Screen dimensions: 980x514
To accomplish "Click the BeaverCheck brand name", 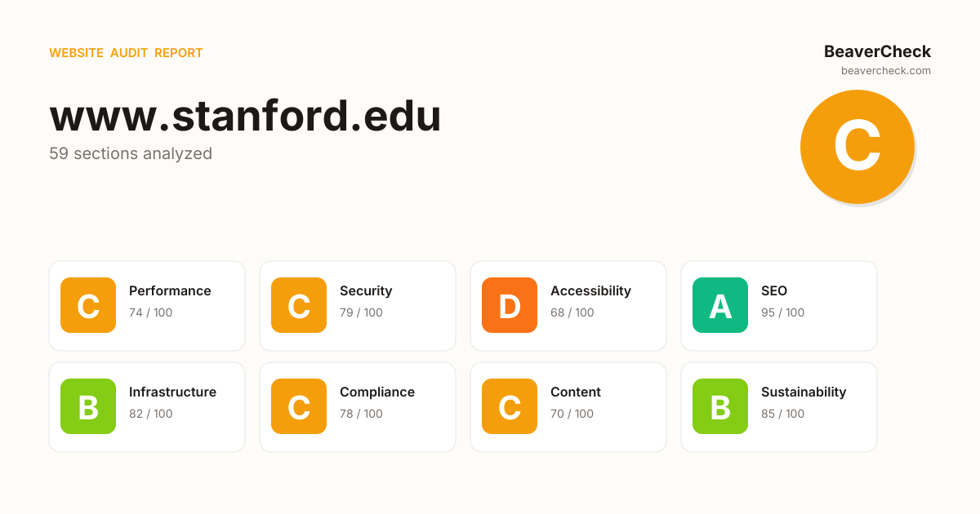I will pyautogui.click(x=877, y=51).
